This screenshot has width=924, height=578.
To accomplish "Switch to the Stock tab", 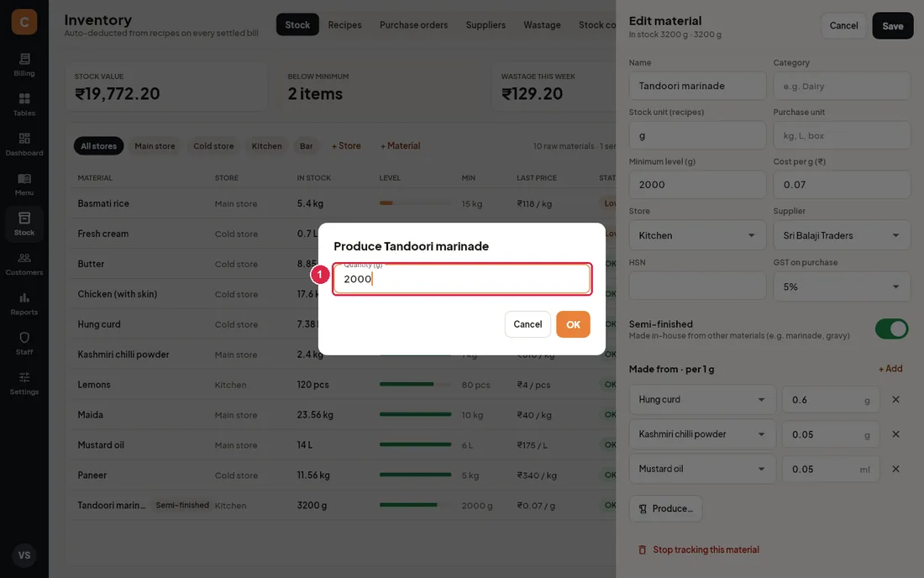I will (297, 24).
